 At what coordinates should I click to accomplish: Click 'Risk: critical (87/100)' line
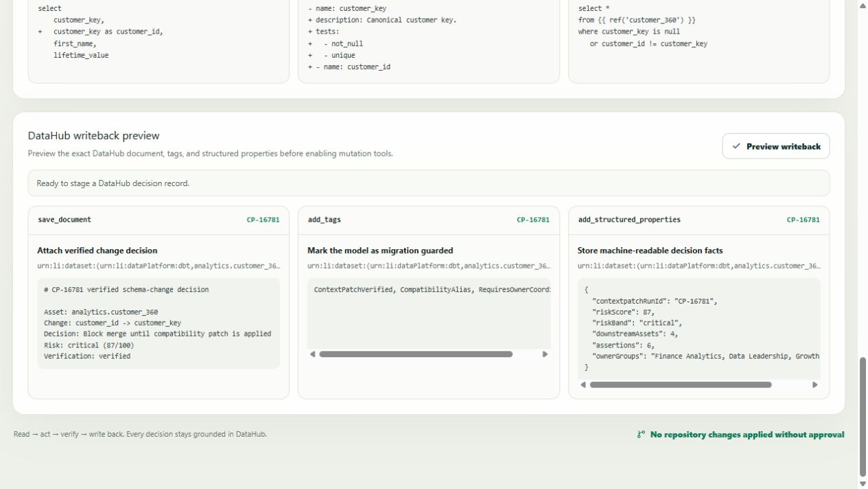coord(89,345)
